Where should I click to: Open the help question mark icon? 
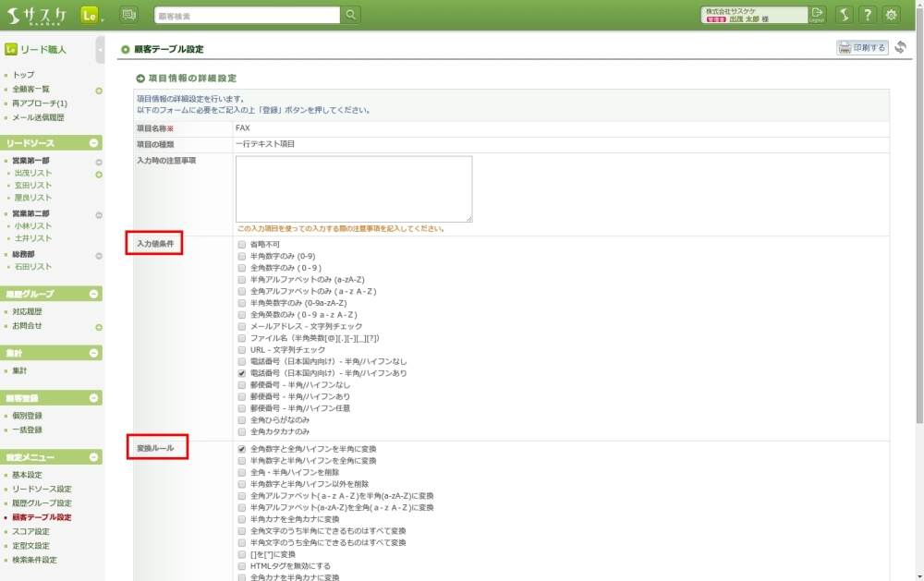(x=868, y=15)
